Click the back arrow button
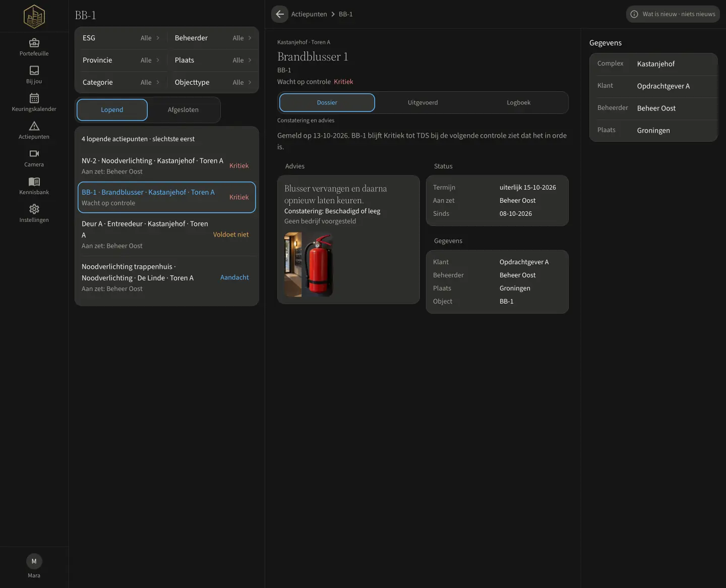The width and height of the screenshot is (726, 588). point(280,14)
